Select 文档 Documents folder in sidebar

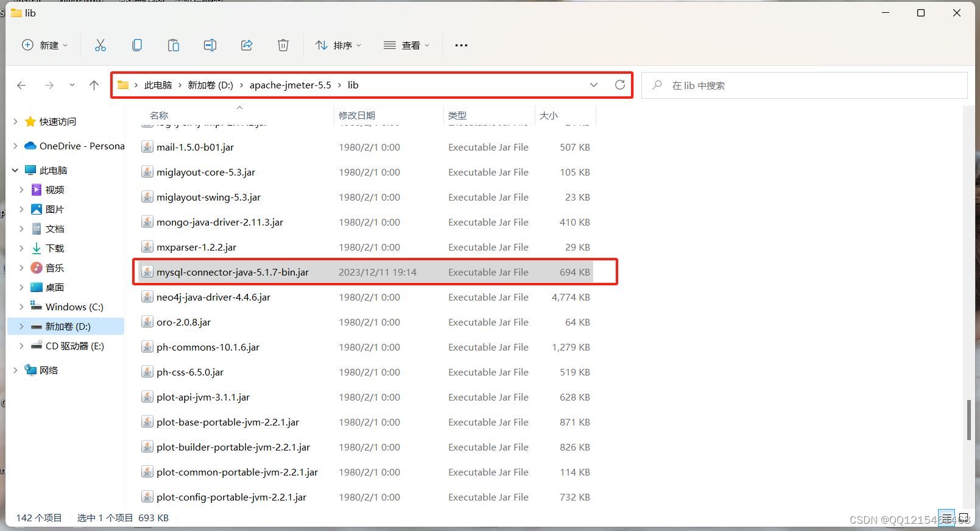click(48, 229)
